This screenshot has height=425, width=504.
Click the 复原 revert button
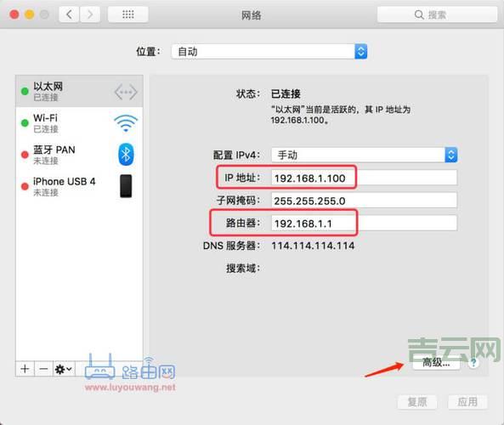point(417,402)
